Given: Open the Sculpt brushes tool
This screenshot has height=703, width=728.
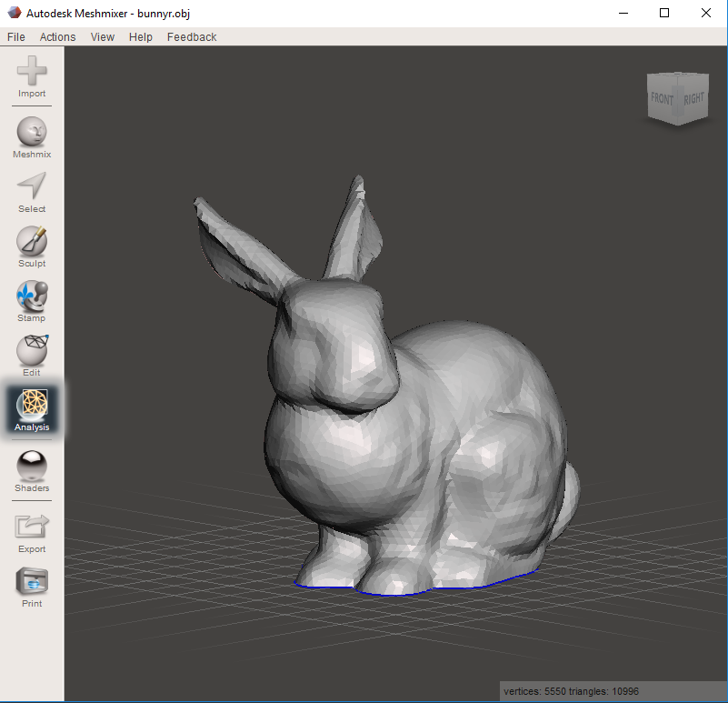Looking at the screenshot, I should coord(32,246).
